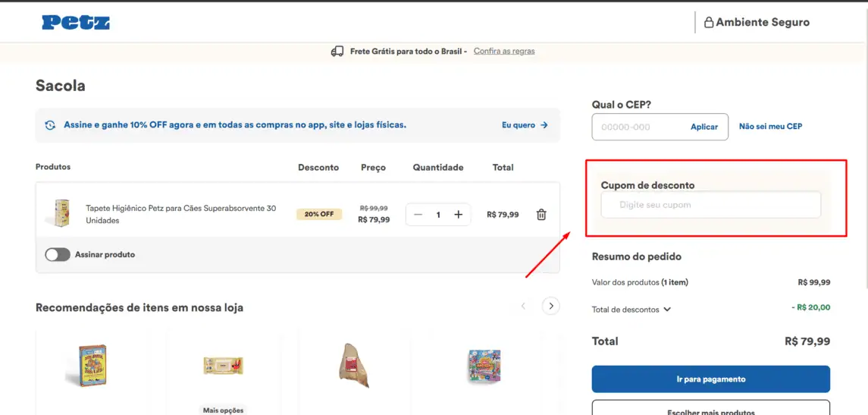Toggle Assinar produto switch

tap(58, 255)
